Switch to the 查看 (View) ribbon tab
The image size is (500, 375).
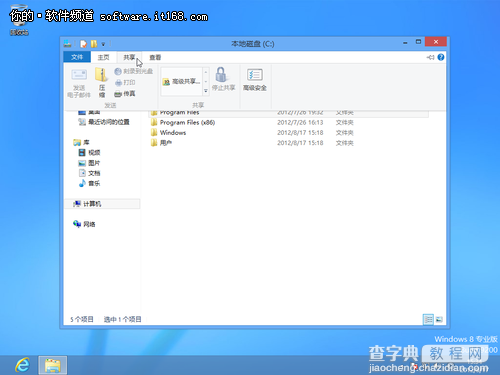pyautogui.click(x=155, y=57)
